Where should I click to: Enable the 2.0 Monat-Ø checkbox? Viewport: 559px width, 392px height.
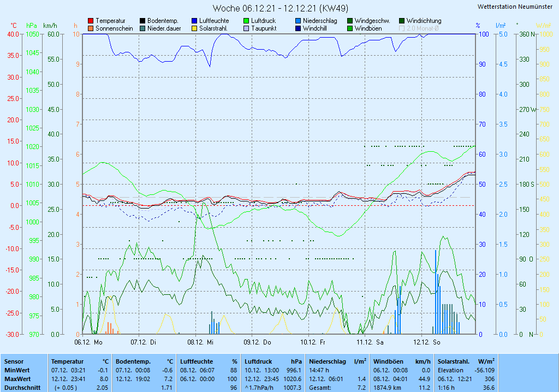tap(402, 28)
